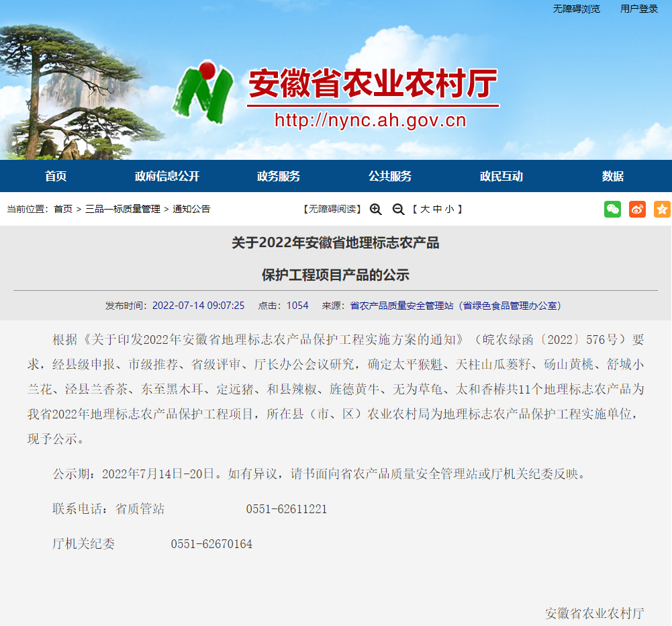Image resolution: width=672 pixels, height=626 pixels.
Task: Click the article title 关于2022年安徽省地理标志农产品
Action: click(336, 242)
